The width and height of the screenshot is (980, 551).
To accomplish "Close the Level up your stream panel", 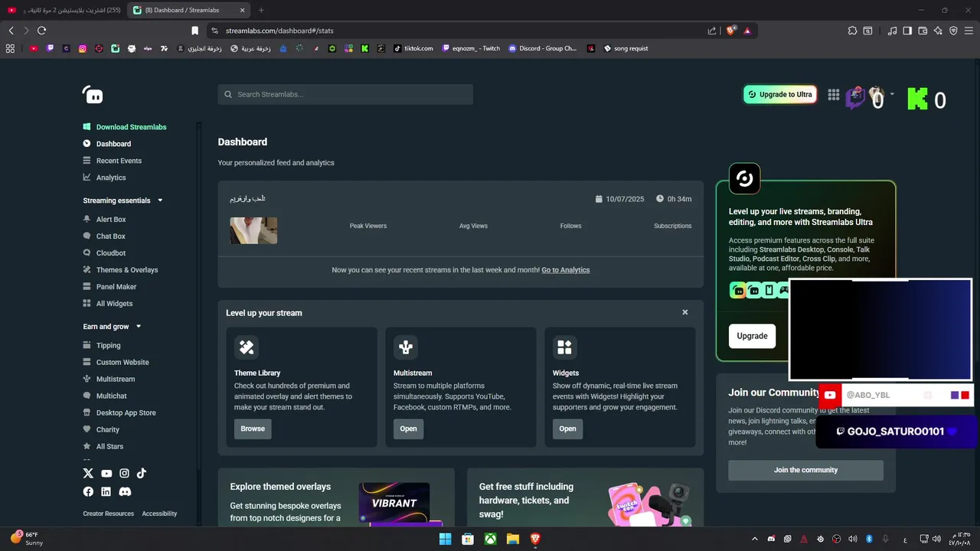I will coord(685,312).
